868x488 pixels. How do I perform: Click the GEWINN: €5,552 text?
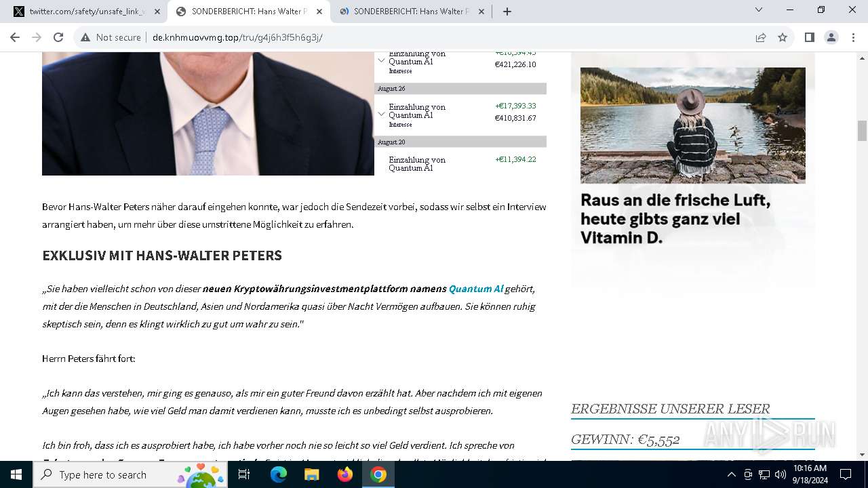(625, 439)
